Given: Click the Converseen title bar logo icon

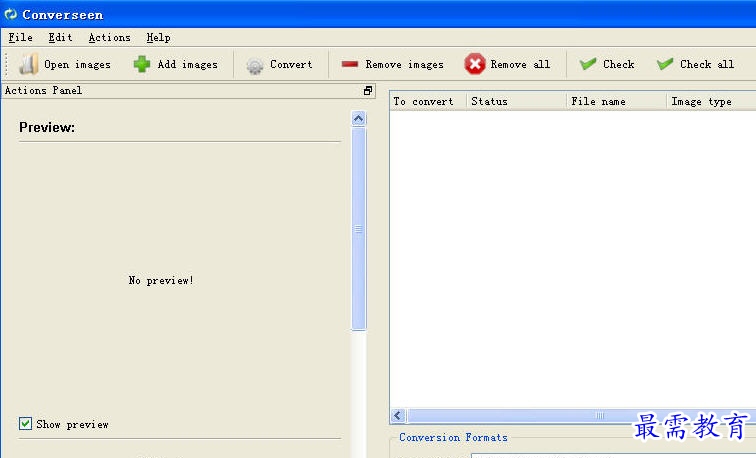Looking at the screenshot, I should [x=10, y=14].
